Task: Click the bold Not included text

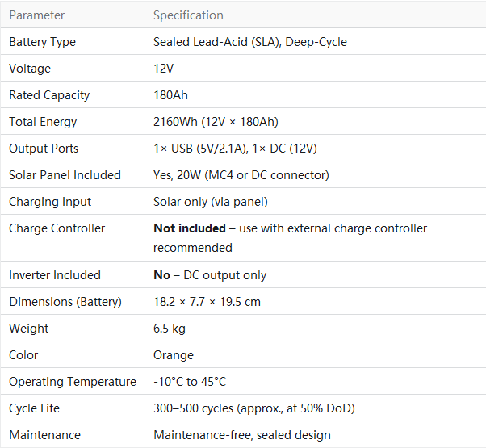Action: pyautogui.click(x=190, y=228)
